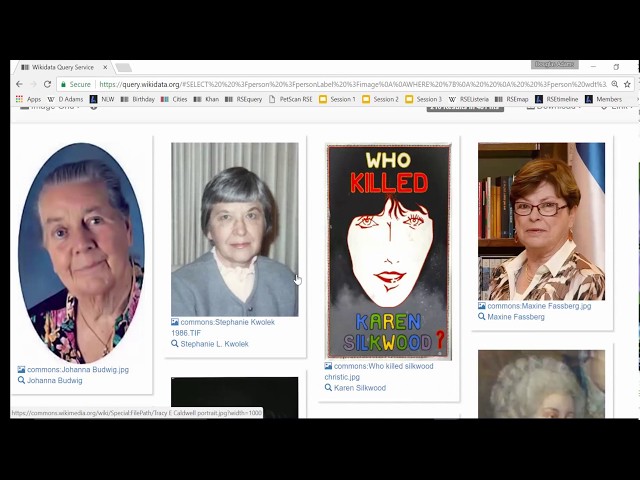This screenshot has height=480, width=640.
Task: Click search icon beside Stephanie L. Kwolek
Action: point(175,344)
